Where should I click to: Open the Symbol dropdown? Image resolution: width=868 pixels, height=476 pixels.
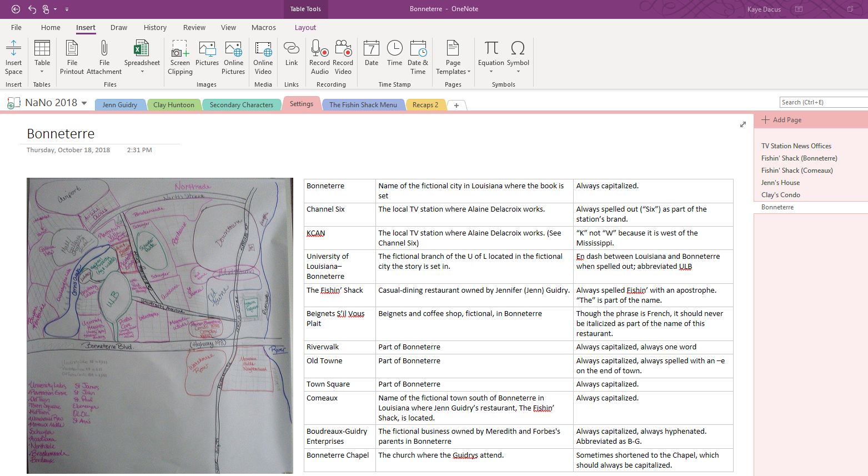tap(518, 71)
